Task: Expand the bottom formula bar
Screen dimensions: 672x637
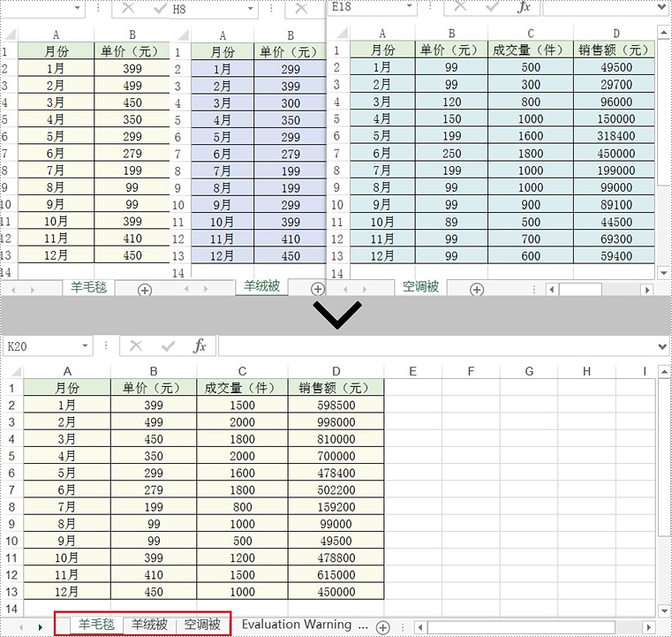Action: point(662,346)
